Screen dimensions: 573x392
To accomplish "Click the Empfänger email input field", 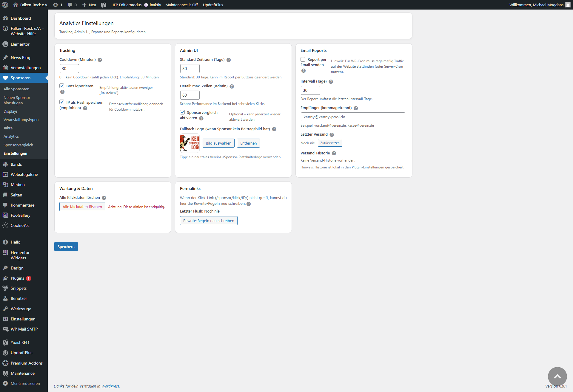I will pyautogui.click(x=353, y=117).
